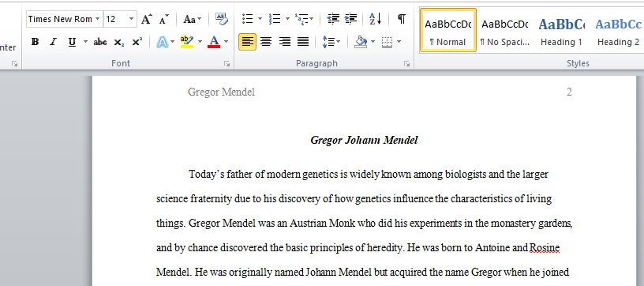Image resolution: width=644 pixels, height=286 pixels.
Task: Open font color dropdown arrow
Action: 226,42
